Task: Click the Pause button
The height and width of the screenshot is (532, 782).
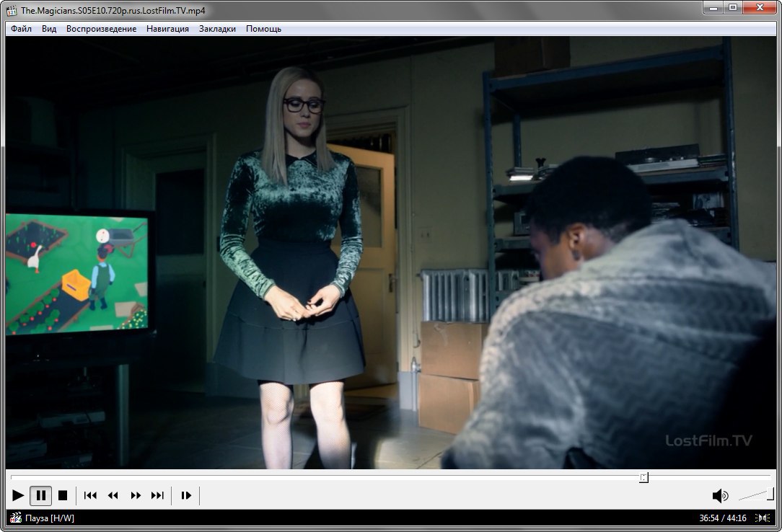Action: click(41, 495)
